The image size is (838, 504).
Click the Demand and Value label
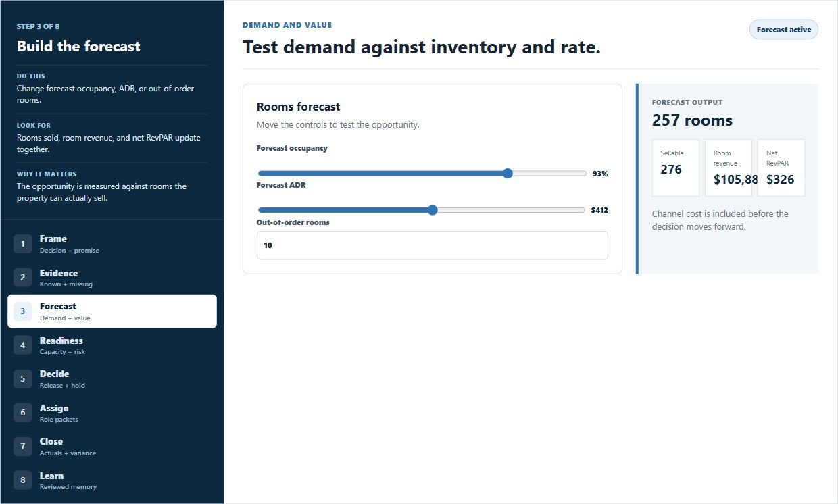coord(287,25)
